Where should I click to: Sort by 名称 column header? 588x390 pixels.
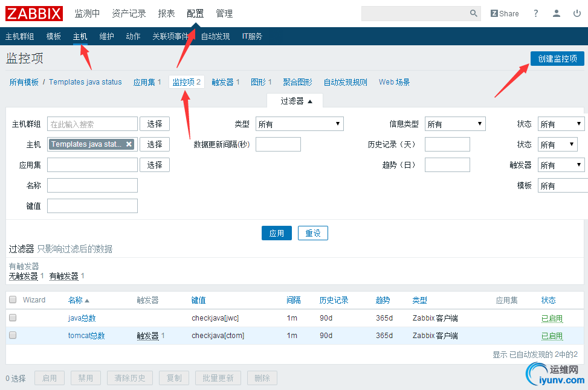79,300
